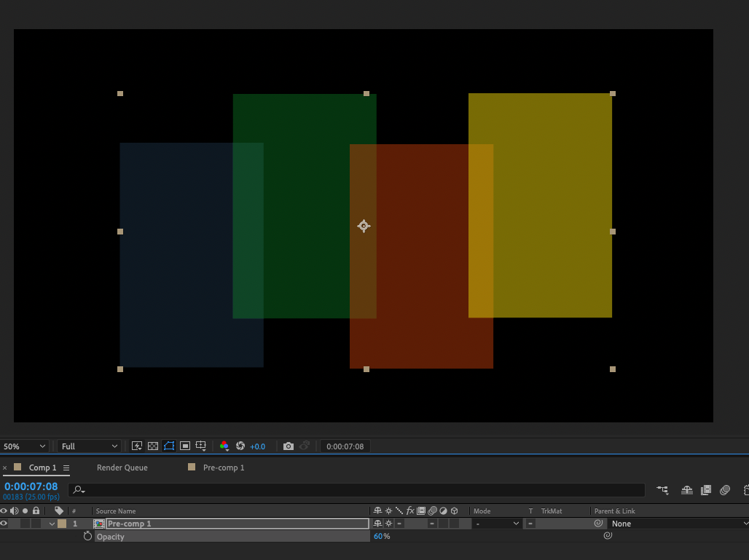Select the Region of Interest tool
The image size is (749, 560).
click(185, 446)
